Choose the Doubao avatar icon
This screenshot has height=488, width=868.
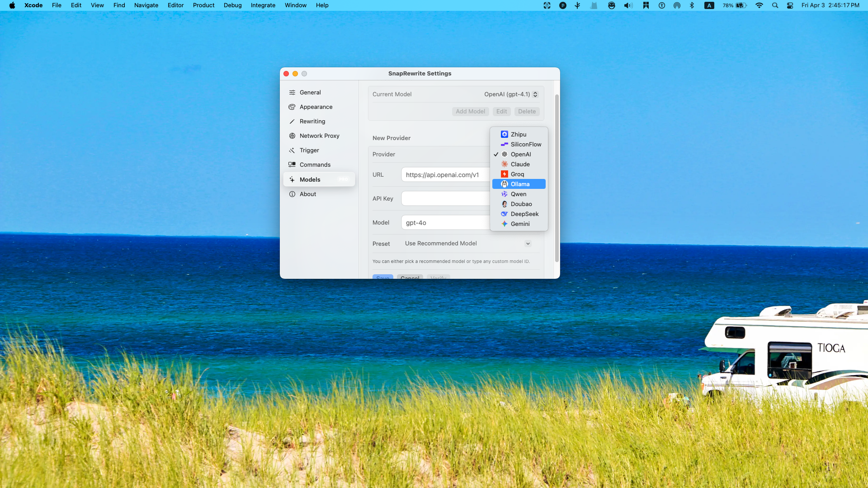(505, 204)
